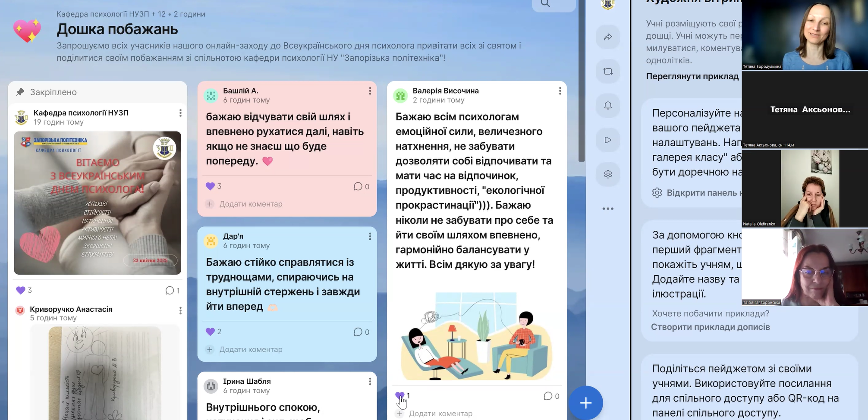Open the notifications bell
The height and width of the screenshot is (420, 868).
coord(608,106)
